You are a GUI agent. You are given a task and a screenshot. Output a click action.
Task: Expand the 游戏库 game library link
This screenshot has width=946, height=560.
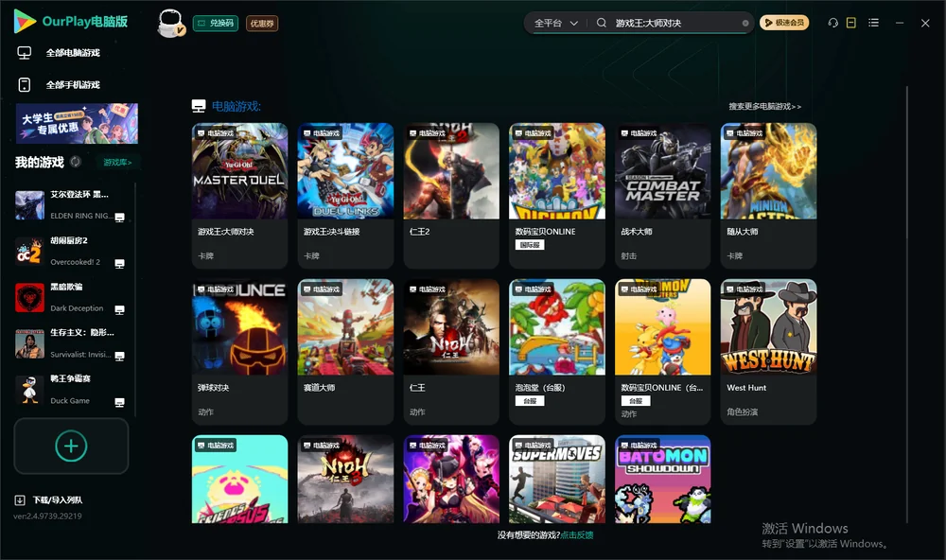coord(117,162)
